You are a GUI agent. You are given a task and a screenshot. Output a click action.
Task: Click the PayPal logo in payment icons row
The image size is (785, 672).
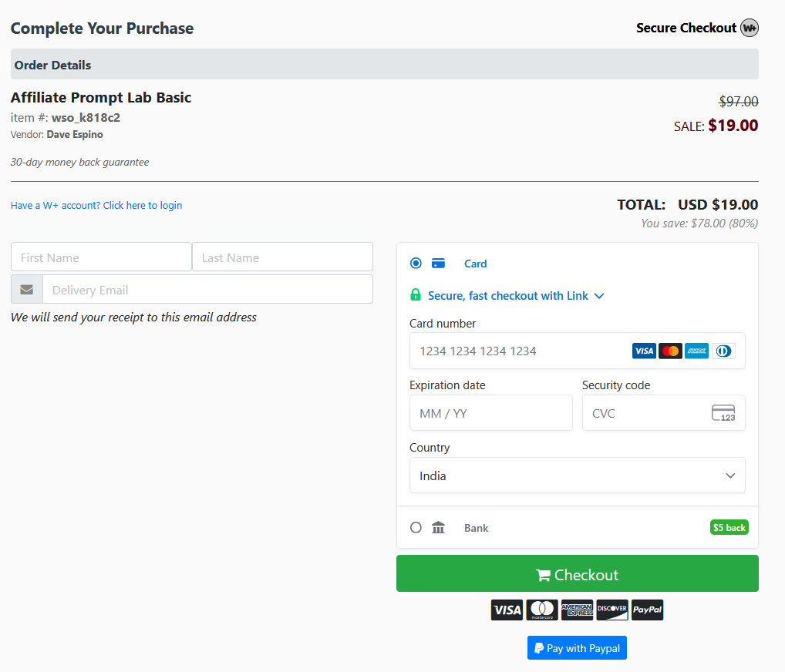647,610
